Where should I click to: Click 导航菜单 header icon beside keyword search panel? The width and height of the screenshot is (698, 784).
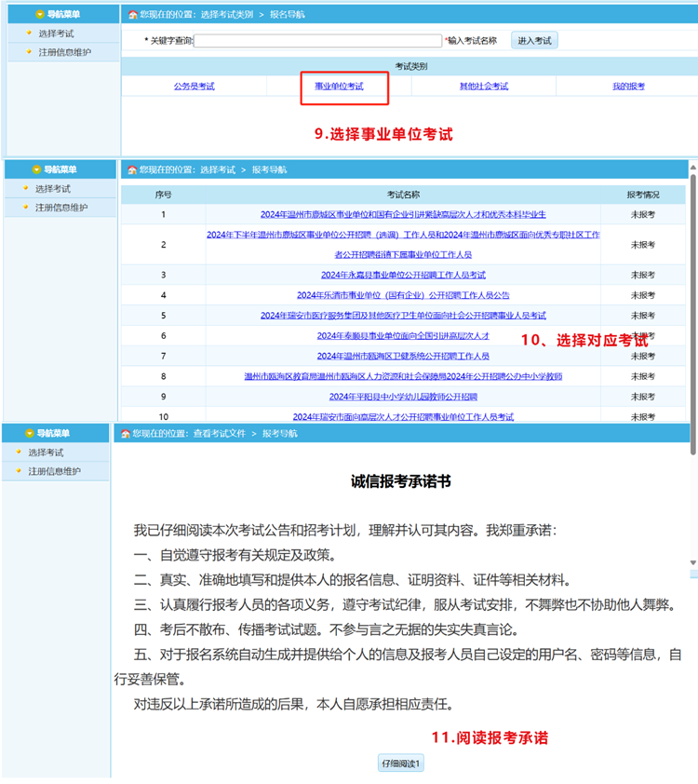37,15
